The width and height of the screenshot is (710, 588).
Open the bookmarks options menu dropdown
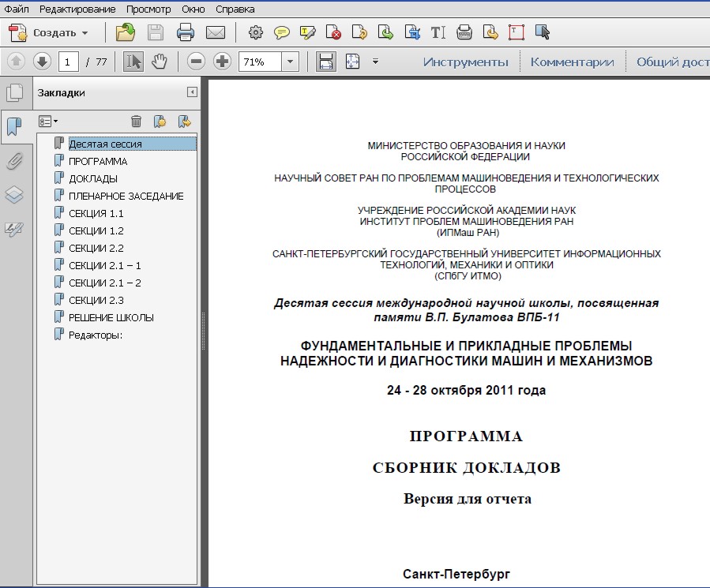pyautogui.click(x=48, y=122)
